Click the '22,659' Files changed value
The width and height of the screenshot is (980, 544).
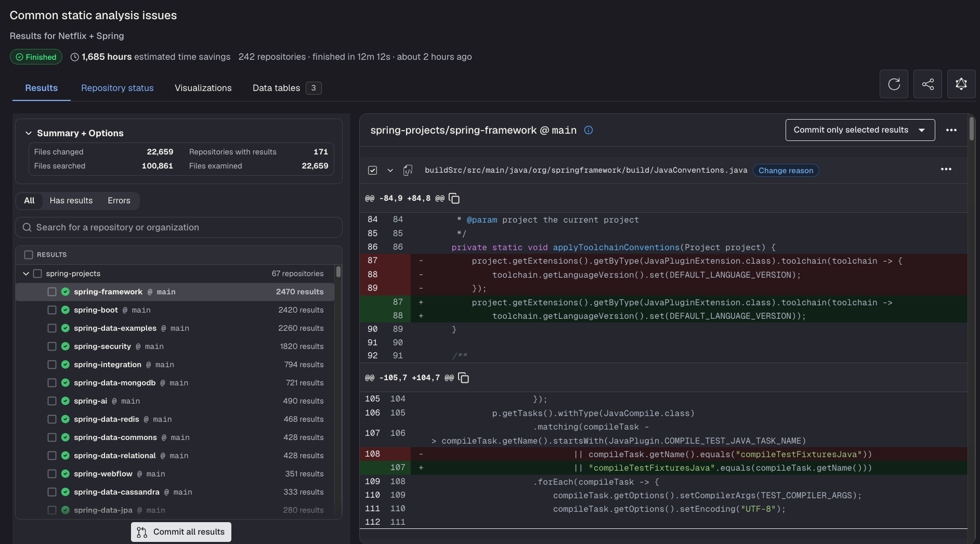(160, 152)
